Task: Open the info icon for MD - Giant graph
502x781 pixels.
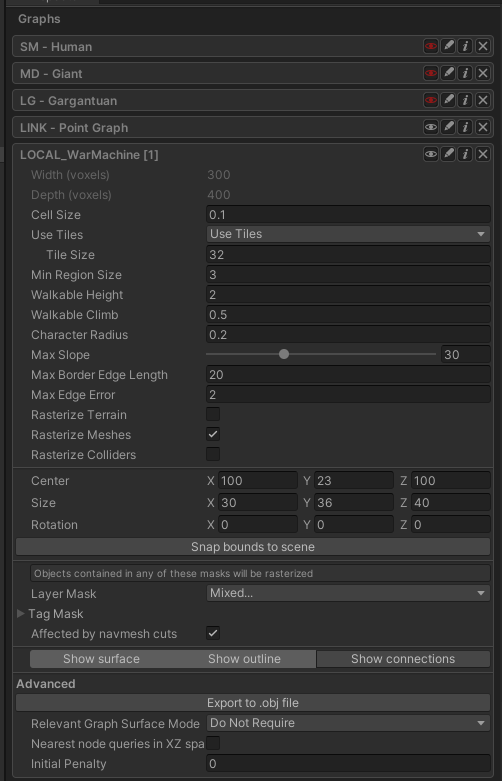Action: [465, 73]
